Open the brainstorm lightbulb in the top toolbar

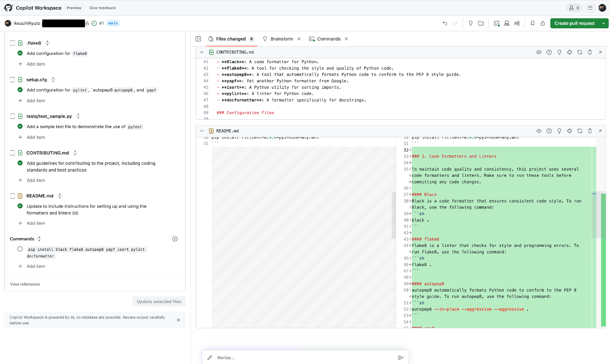[x=471, y=24]
